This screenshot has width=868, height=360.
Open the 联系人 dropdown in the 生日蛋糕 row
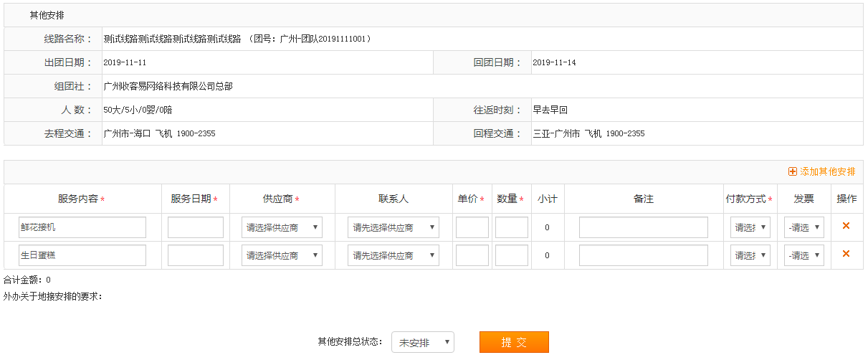[x=393, y=255]
